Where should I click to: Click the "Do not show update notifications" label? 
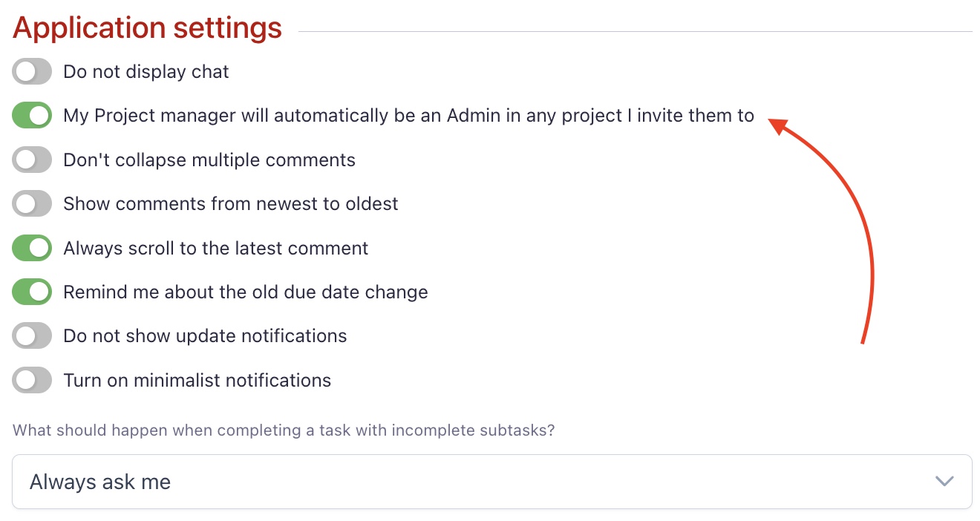coord(205,336)
